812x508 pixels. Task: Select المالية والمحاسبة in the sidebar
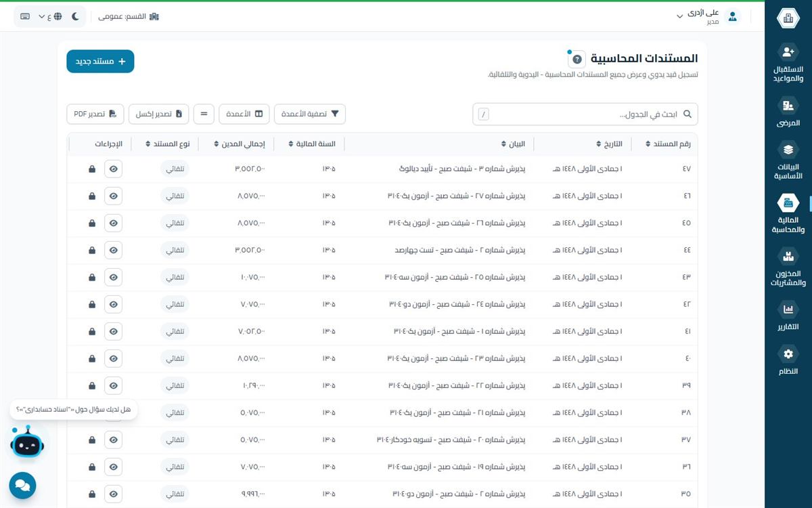pyautogui.click(x=788, y=214)
